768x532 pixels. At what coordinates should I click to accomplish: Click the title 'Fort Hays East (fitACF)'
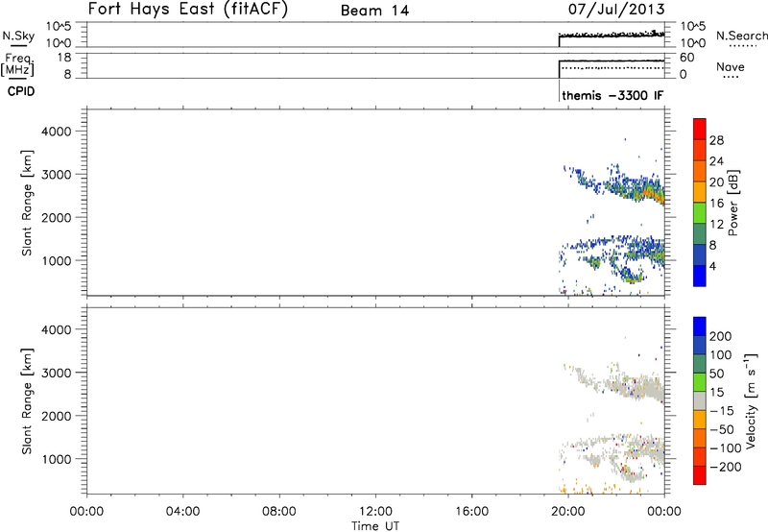coord(188,9)
